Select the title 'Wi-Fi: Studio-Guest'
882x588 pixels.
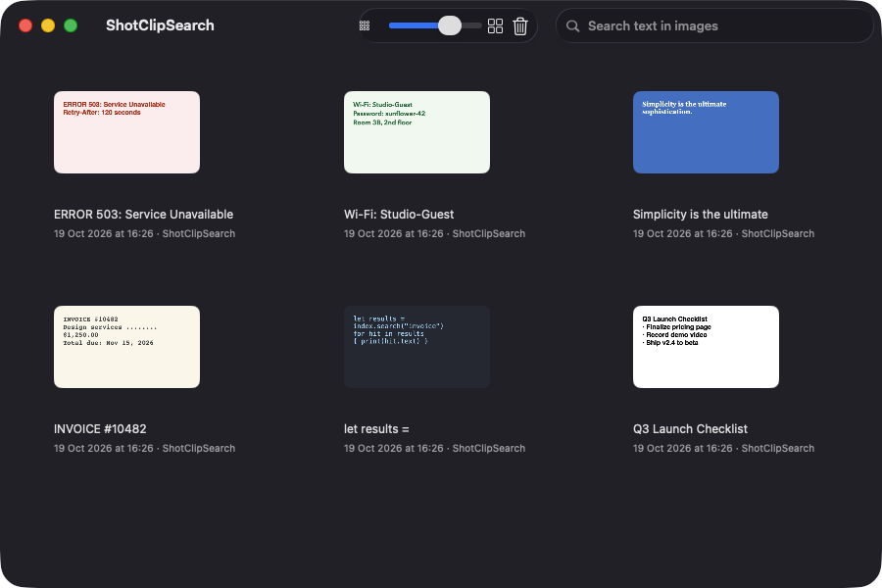click(399, 215)
